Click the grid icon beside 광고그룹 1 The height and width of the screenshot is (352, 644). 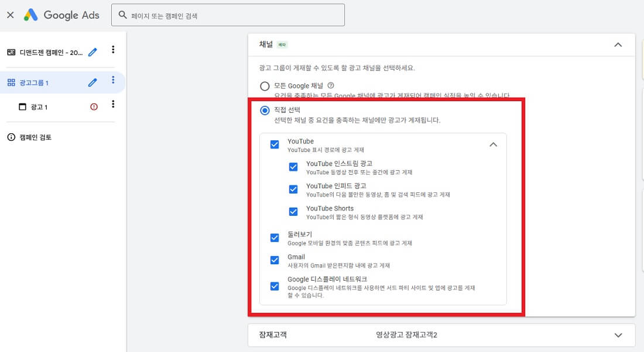tap(11, 82)
